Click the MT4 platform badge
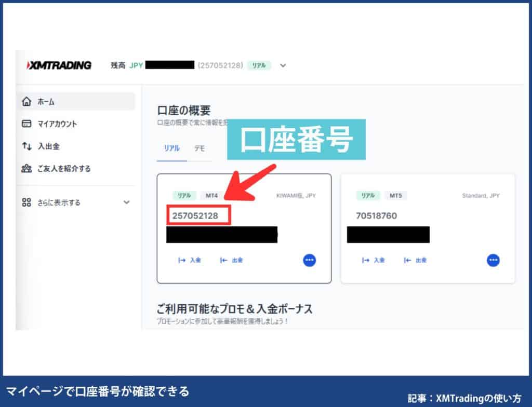 [x=211, y=196]
